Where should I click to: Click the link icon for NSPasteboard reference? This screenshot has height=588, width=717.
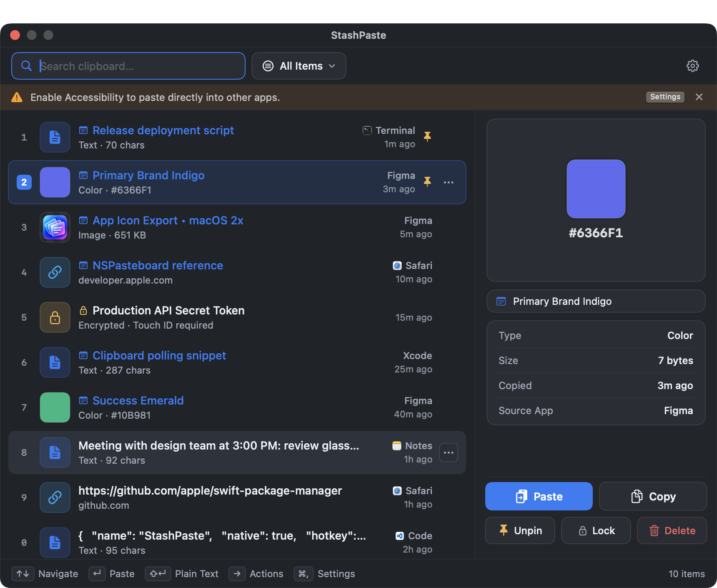coord(55,272)
